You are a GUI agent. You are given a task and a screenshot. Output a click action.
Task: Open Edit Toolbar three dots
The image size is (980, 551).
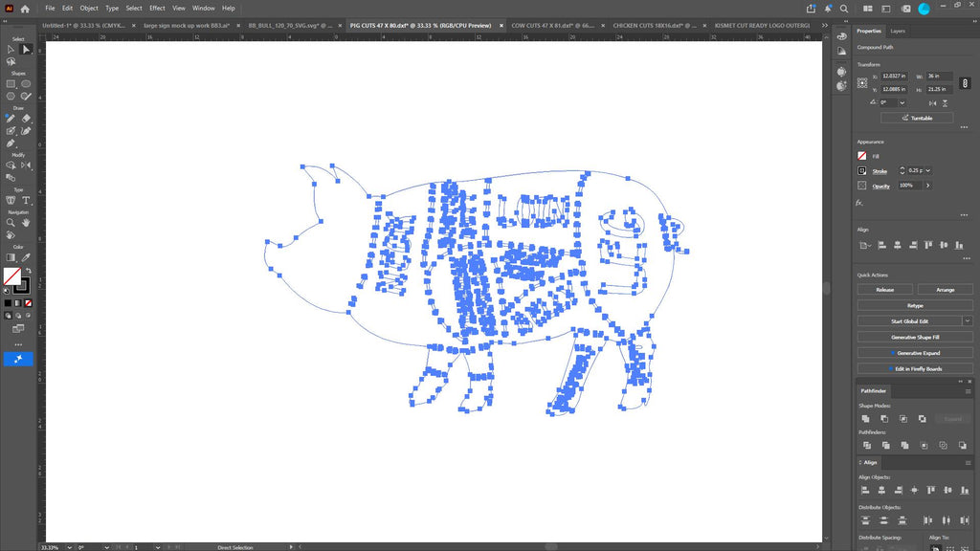pyautogui.click(x=18, y=344)
